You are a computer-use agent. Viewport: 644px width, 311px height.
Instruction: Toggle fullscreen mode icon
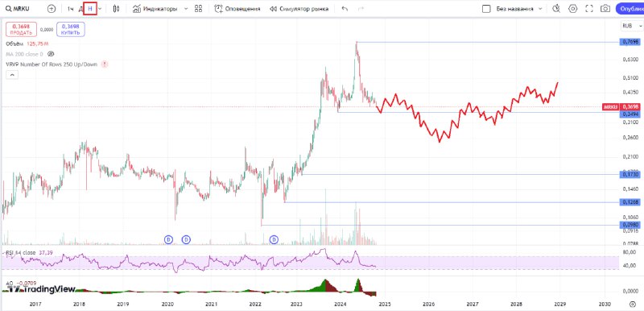(x=589, y=9)
